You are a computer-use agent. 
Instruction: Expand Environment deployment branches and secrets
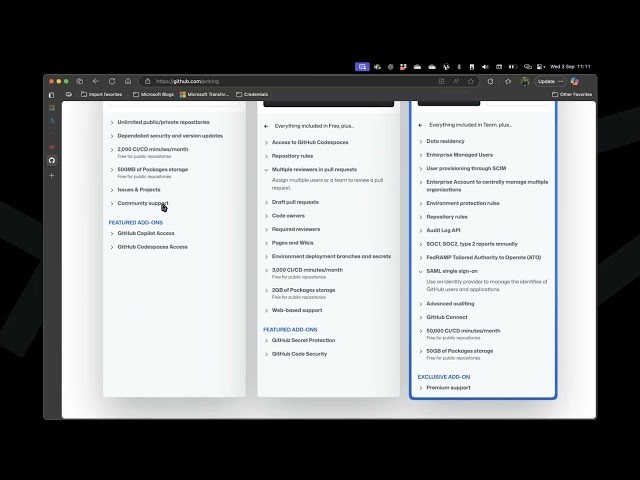coord(327,256)
